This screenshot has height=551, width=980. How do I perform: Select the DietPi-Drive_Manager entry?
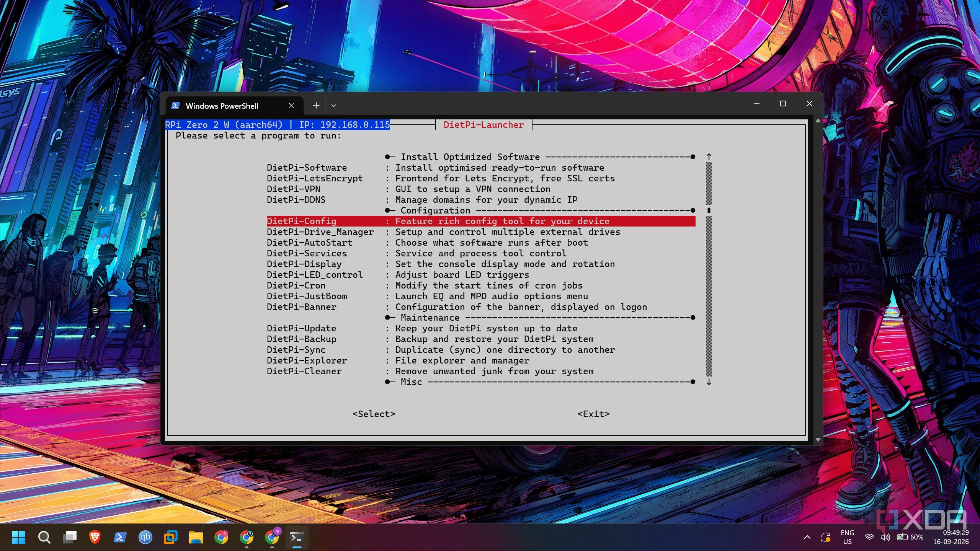(x=481, y=232)
